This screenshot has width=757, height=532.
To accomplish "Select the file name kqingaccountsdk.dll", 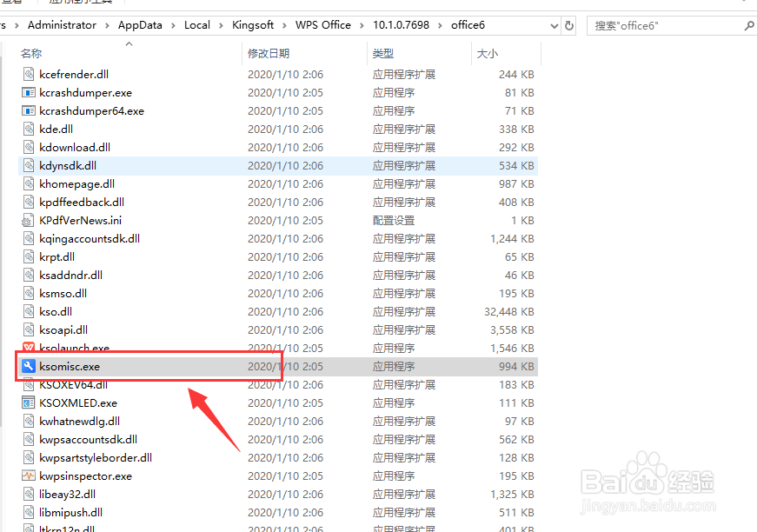I will tap(90, 238).
